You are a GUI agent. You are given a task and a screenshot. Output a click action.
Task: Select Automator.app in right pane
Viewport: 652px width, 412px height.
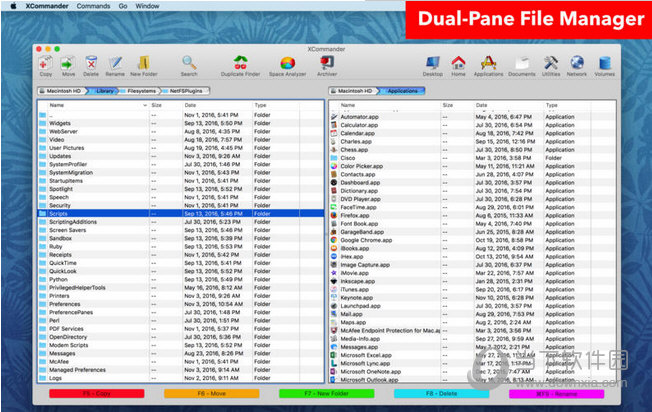coord(473,117)
